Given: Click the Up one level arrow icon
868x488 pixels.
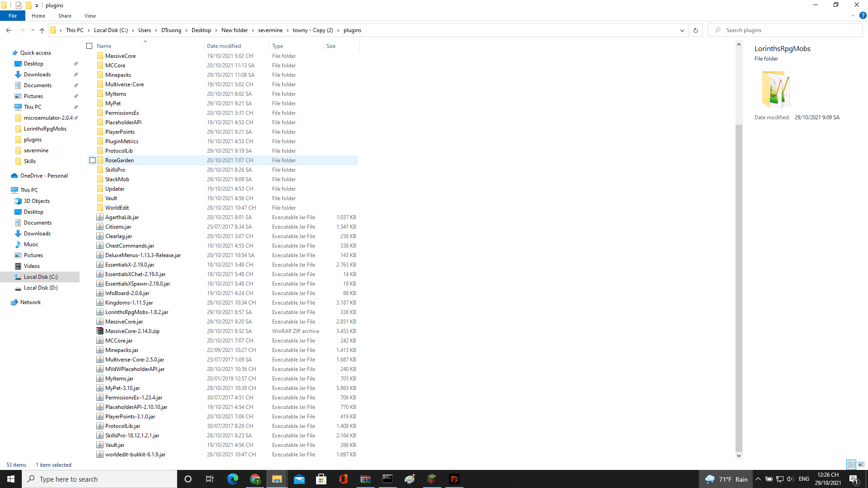Looking at the screenshot, I should pyautogui.click(x=42, y=30).
